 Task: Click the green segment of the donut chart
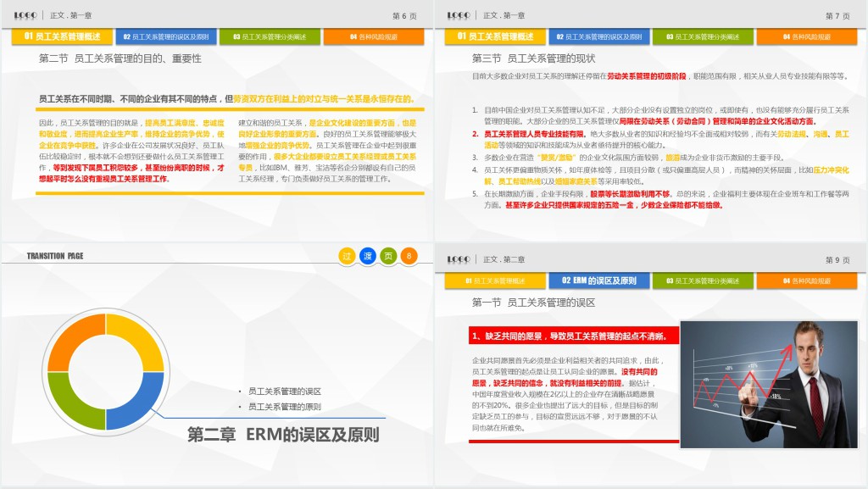coord(70,408)
